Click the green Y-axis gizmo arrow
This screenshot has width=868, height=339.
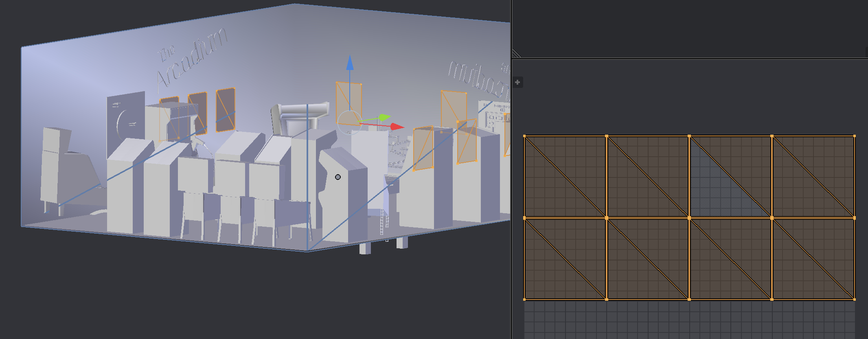point(384,118)
